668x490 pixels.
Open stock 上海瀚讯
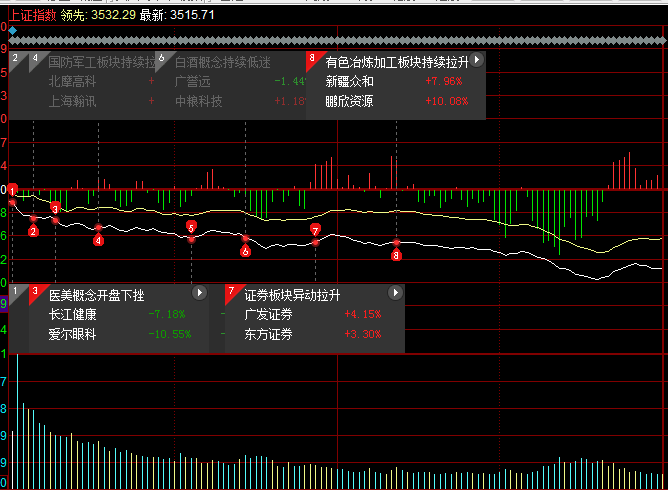pyautogui.click(x=72, y=101)
